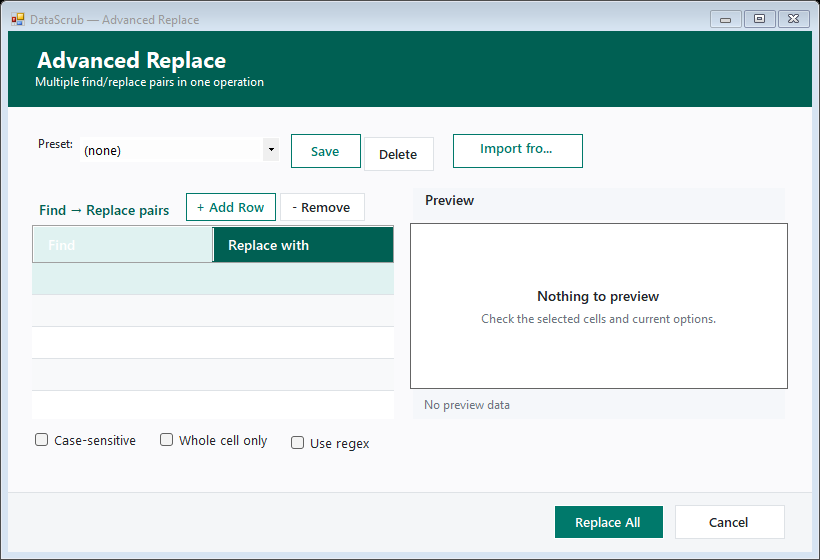Save the current preset

click(325, 151)
